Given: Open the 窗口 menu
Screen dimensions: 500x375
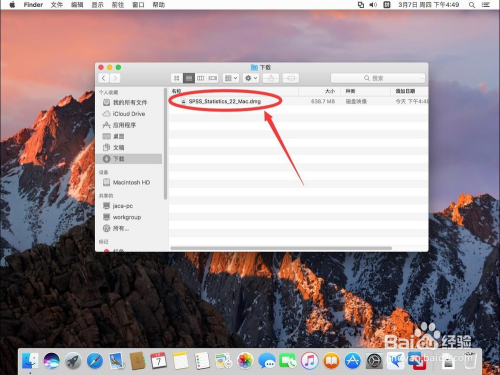Looking at the screenshot, I should (138, 5).
